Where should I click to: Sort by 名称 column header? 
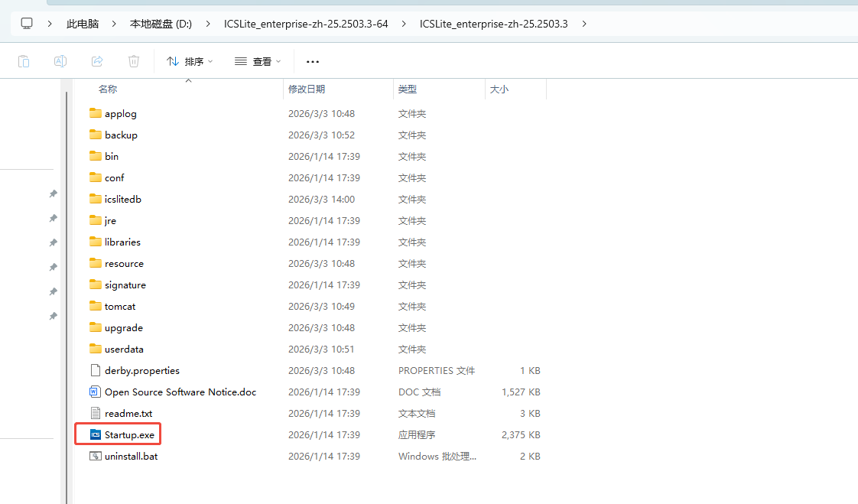108,89
